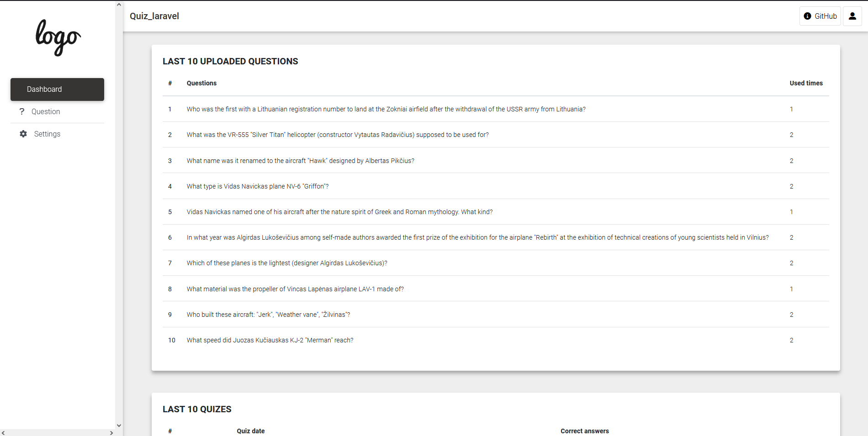
Task: Click the horizontal scrollbar right arrow
Action: point(111,432)
